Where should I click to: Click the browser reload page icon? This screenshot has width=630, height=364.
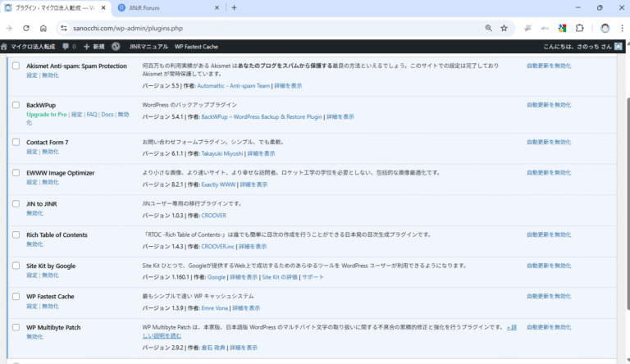pyautogui.click(x=25, y=28)
